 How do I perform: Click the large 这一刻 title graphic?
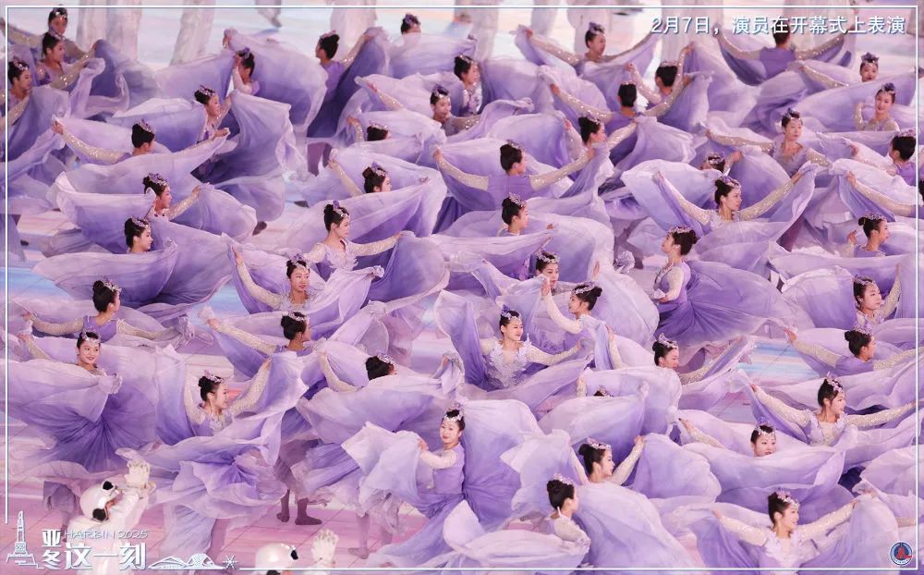pos(104,557)
